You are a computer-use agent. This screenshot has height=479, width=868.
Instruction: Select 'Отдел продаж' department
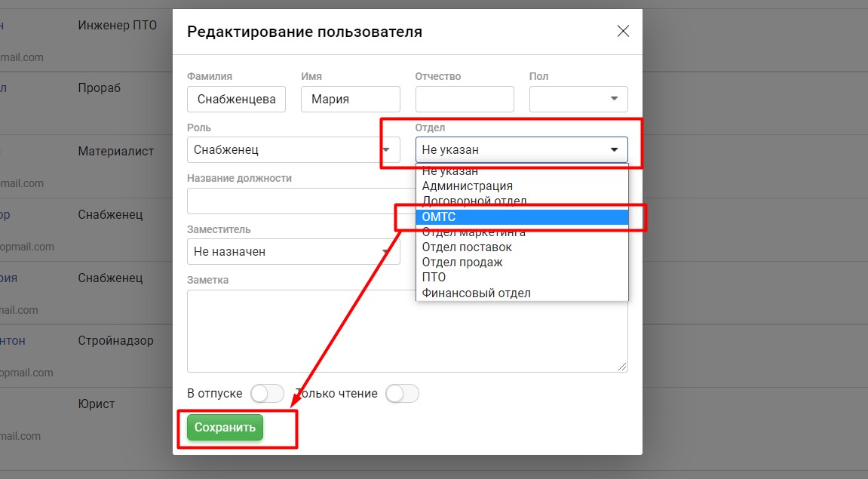tap(462, 263)
